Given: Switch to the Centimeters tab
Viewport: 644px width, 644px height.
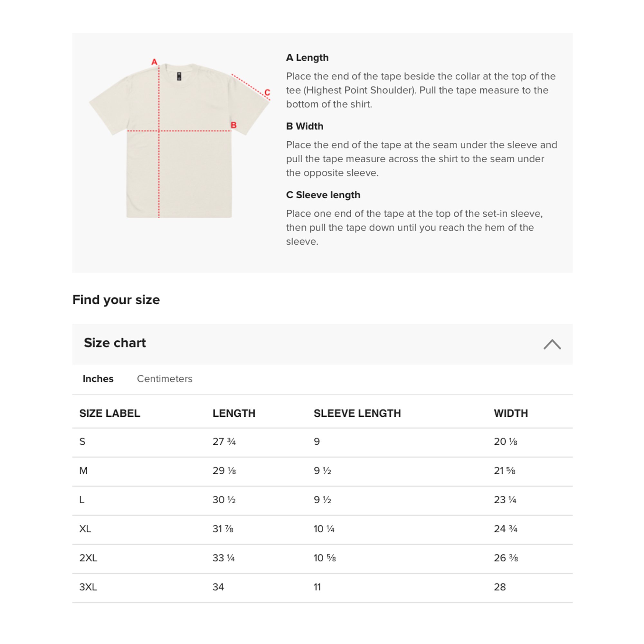Looking at the screenshot, I should pyautogui.click(x=165, y=379).
